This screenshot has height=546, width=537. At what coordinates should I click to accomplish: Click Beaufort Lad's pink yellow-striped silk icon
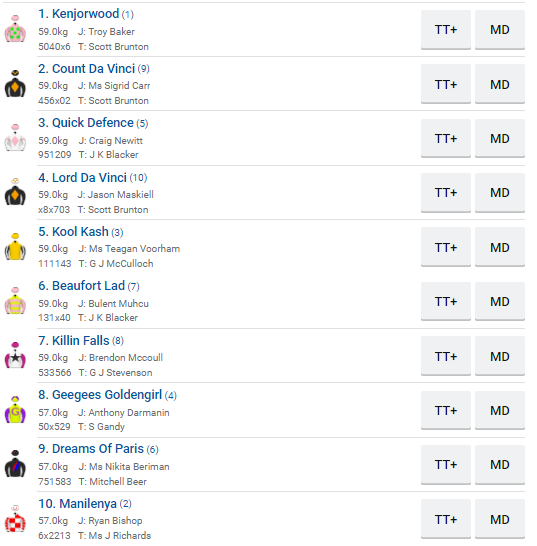click(15, 301)
